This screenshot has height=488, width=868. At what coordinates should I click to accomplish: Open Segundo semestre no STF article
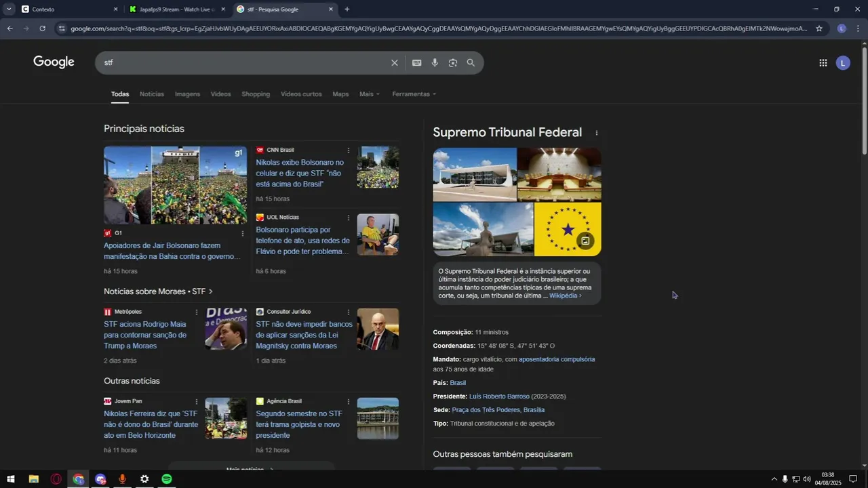(299, 424)
